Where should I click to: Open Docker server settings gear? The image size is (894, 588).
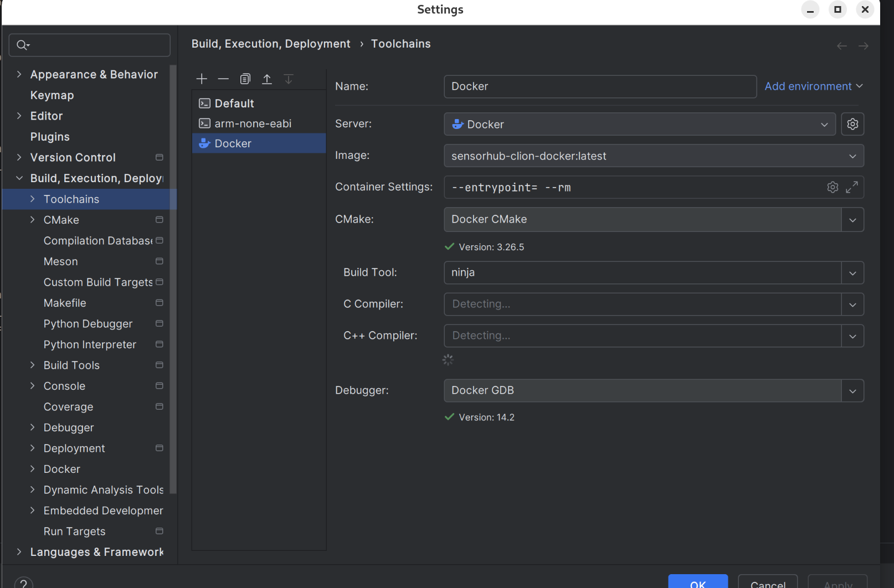(852, 124)
